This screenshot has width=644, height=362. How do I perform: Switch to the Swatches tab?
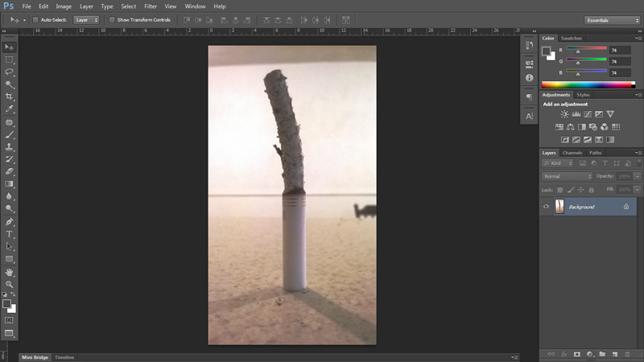(x=572, y=38)
